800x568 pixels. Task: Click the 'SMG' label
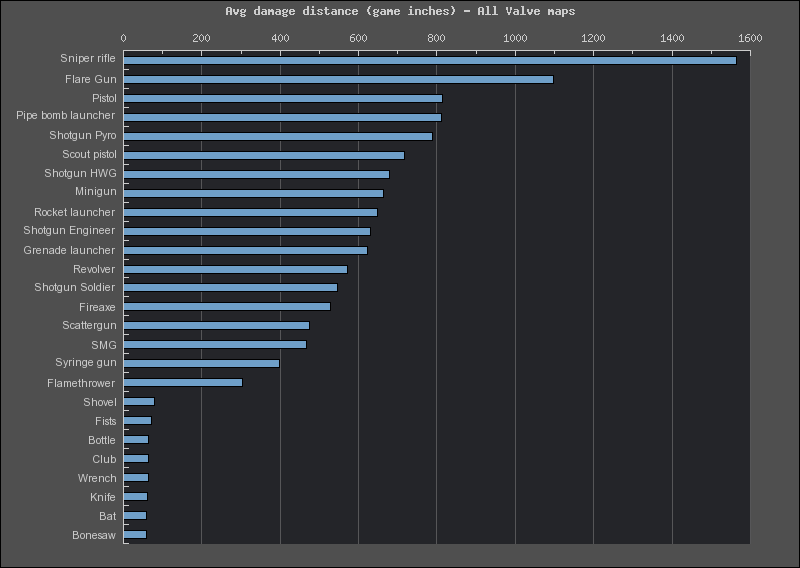(104, 345)
